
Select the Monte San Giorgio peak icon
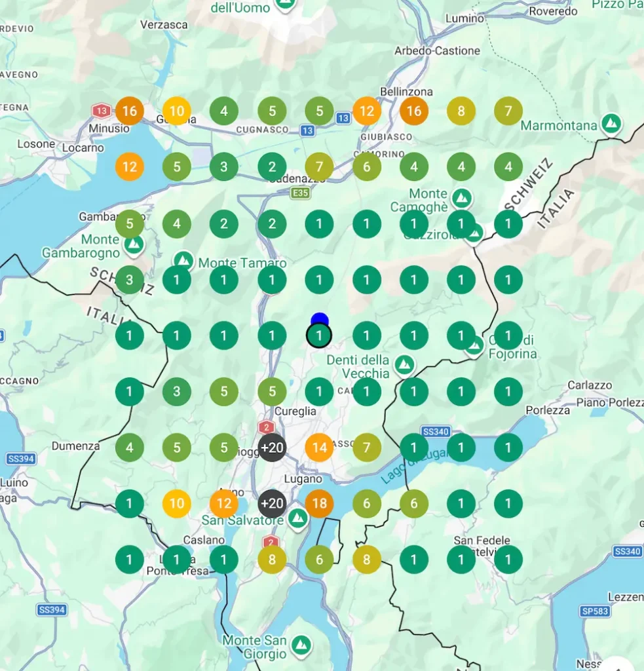point(301,644)
